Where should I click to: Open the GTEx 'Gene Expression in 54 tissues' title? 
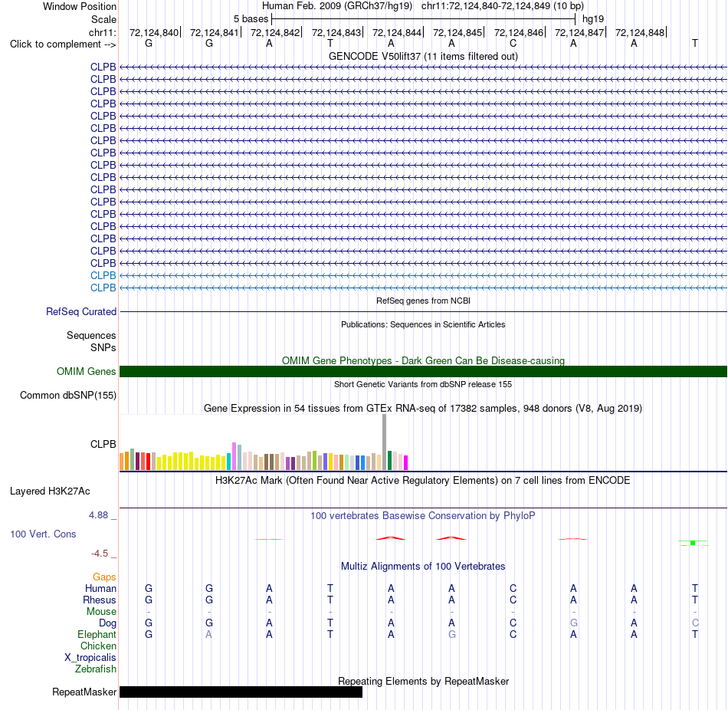click(423, 409)
